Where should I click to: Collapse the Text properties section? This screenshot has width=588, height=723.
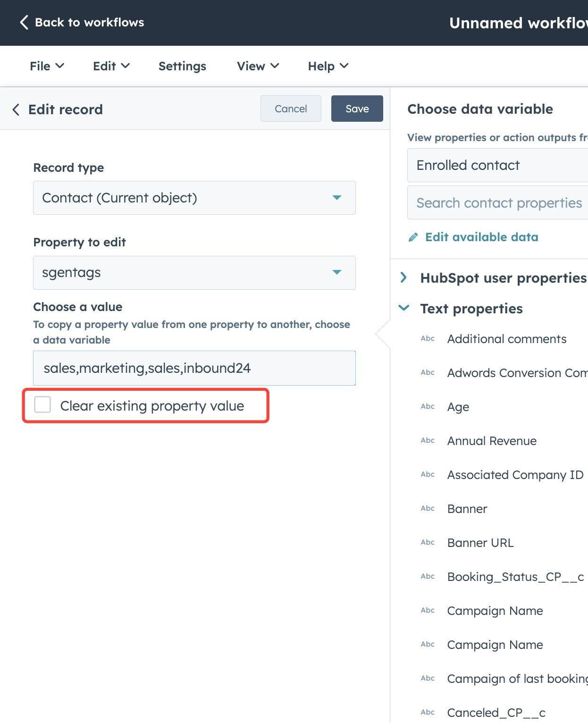click(x=404, y=308)
